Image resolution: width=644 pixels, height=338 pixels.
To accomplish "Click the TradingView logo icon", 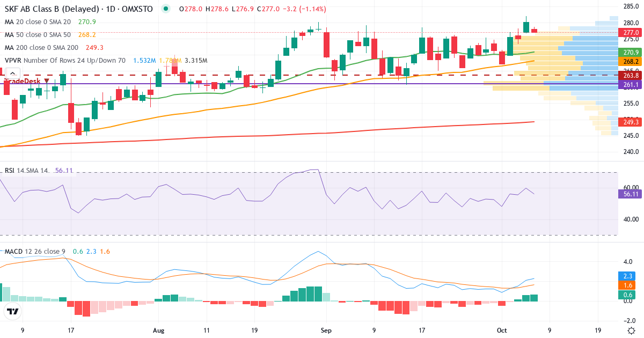I will (x=13, y=311).
